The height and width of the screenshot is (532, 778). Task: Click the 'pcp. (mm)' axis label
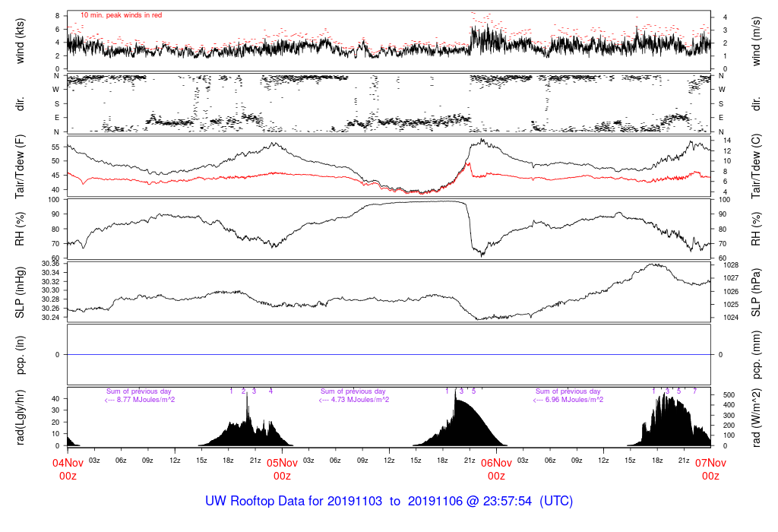click(756, 355)
